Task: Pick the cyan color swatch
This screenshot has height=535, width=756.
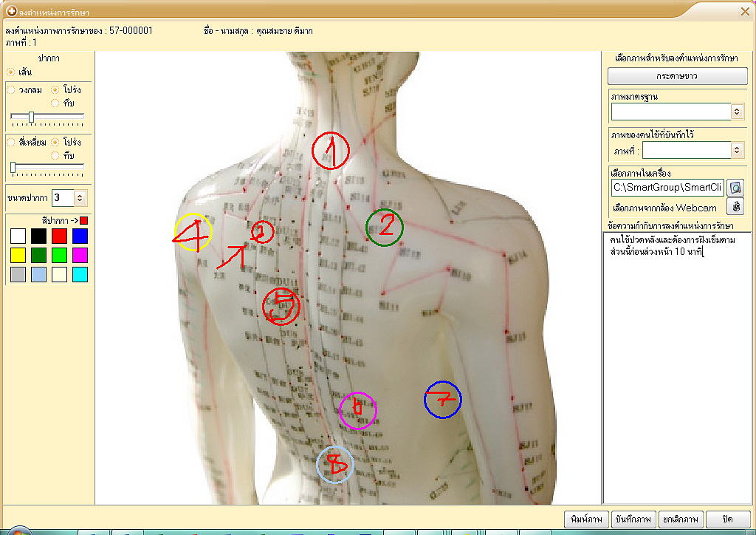Action: [80, 274]
